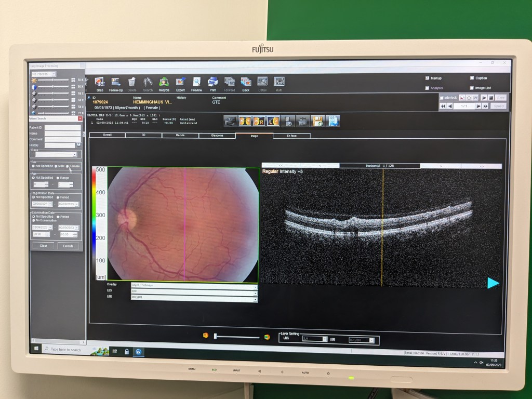Click the overlay opacity slider below the image

click(x=236, y=337)
